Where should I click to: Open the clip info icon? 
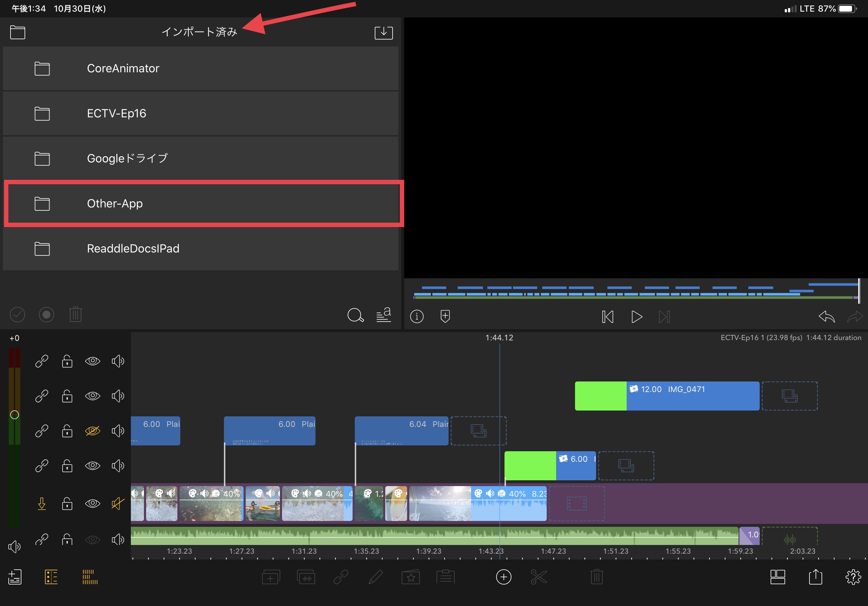point(417,316)
